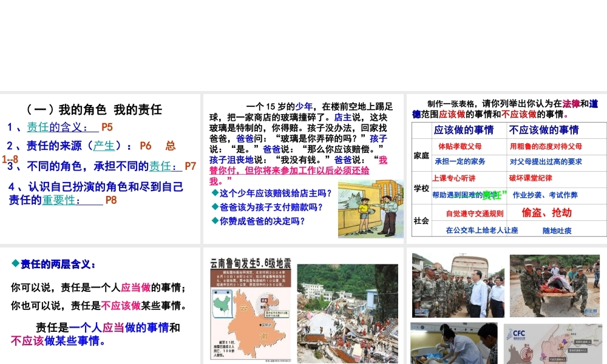Select the row header 家庭
Screen dimensions: 607x364
pos(421,155)
